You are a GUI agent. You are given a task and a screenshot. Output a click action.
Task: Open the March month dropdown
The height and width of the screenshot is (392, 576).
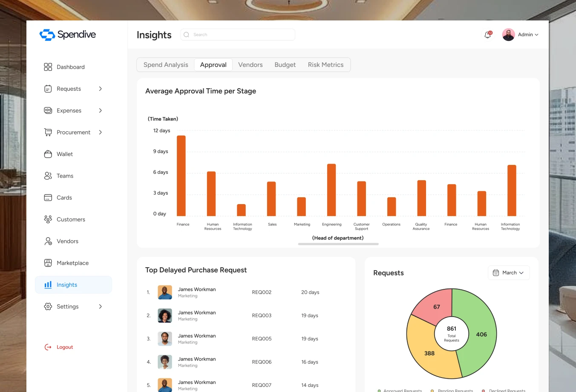509,273
